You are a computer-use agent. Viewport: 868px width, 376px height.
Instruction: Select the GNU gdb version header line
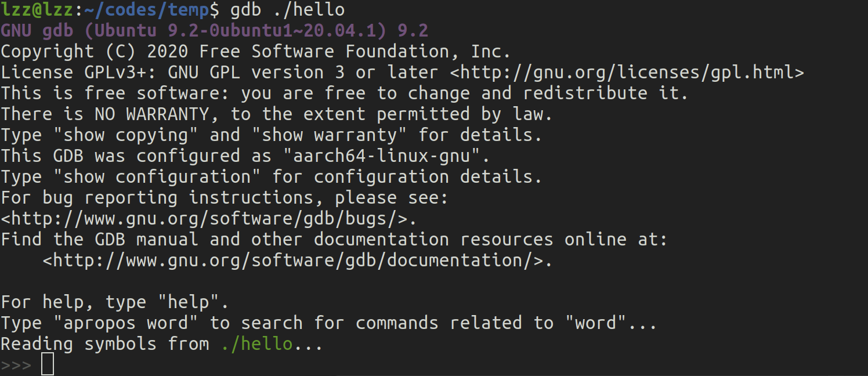215,31
